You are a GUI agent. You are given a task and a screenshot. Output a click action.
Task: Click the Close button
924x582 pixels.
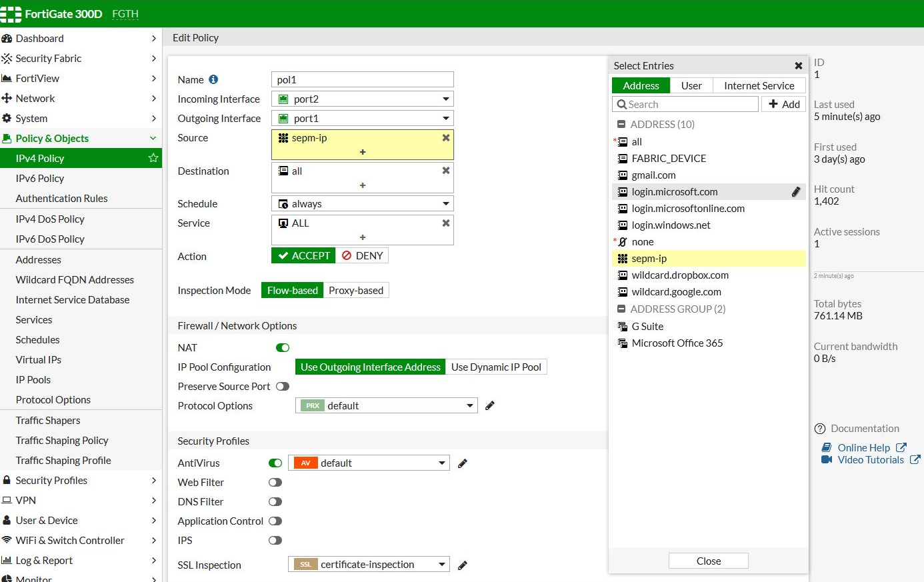709,561
